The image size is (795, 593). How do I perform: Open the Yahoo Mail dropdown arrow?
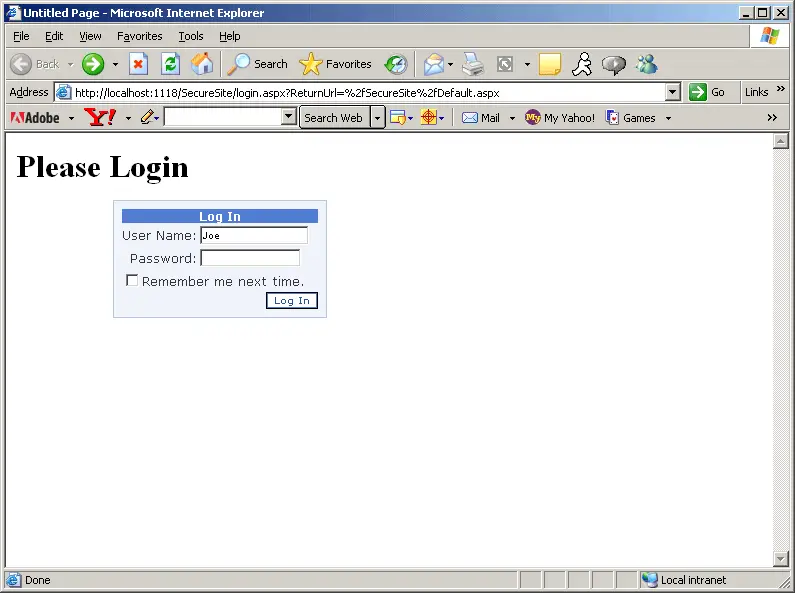(x=512, y=118)
